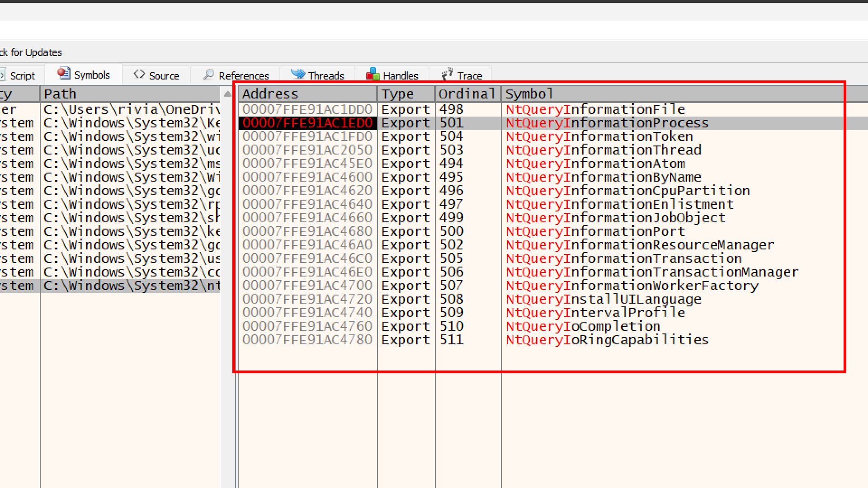Open the Script tab
Image resolution: width=868 pixels, height=488 pixels.
click(22, 76)
